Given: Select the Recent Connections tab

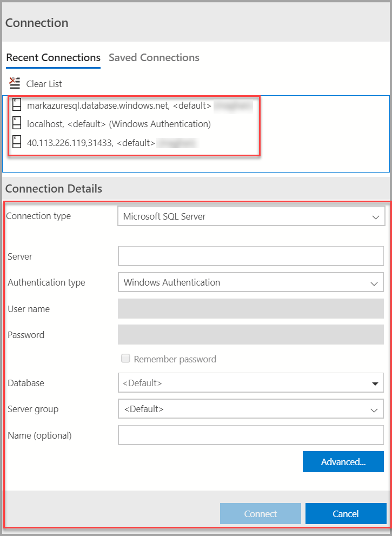Looking at the screenshot, I should coord(53,57).
